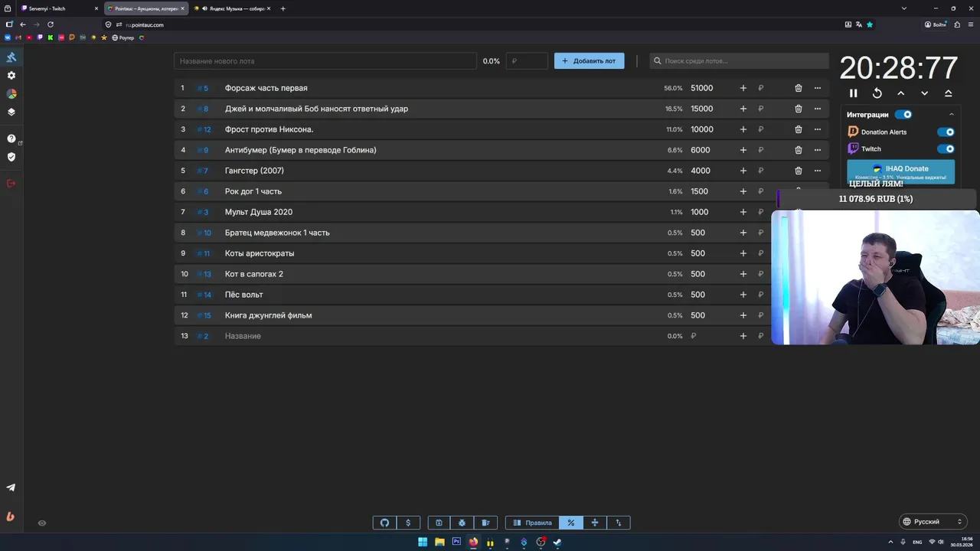The width and height of the screenshot is (980, 551).
Task: Open the three-dot menu for Фрост против Никсона
Action: (x=818, y=129)
